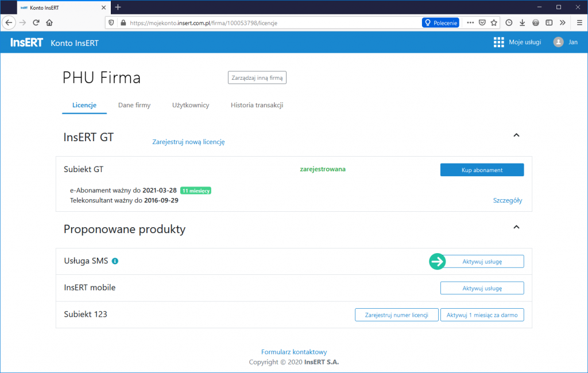This screenshot has width=588, height=373.
Task: Open user avatar icon for Jan
Action: point(558,42)
